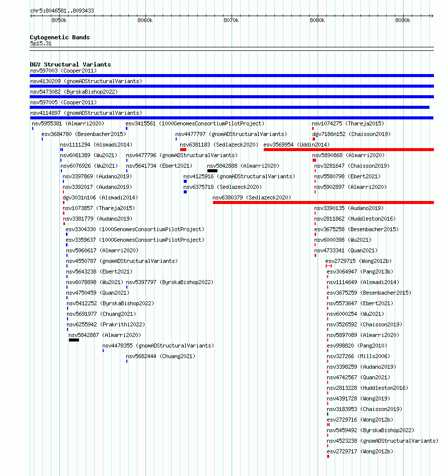448x476 pixels.
Task: Click esv998820 (Pang2010) label
Action: tap(357, 346)
